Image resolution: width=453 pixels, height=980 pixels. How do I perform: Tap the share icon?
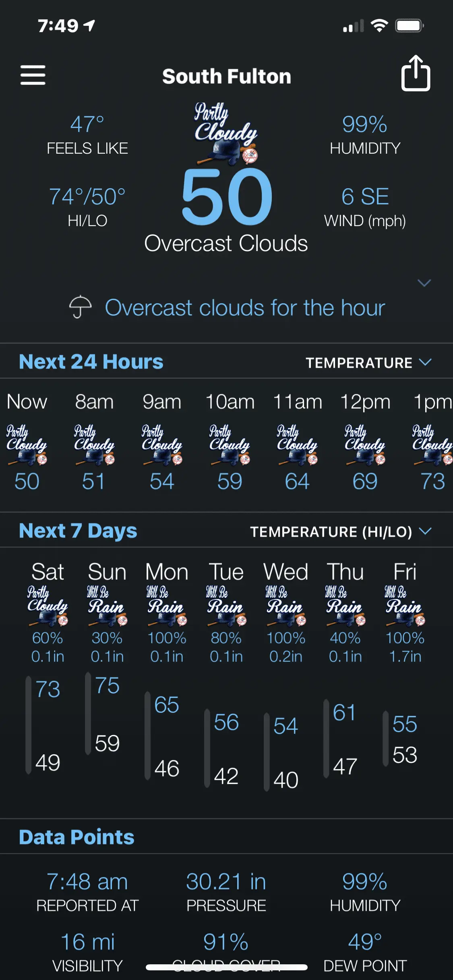416,74
